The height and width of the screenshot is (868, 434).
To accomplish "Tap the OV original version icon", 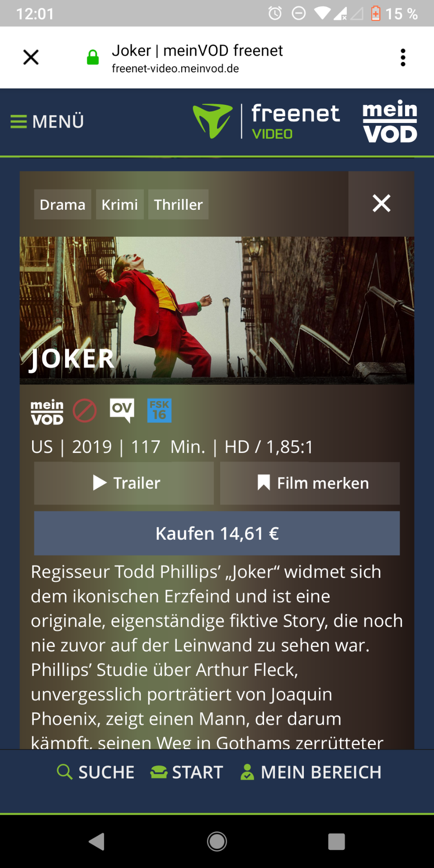I will click(x=122, y=410).
